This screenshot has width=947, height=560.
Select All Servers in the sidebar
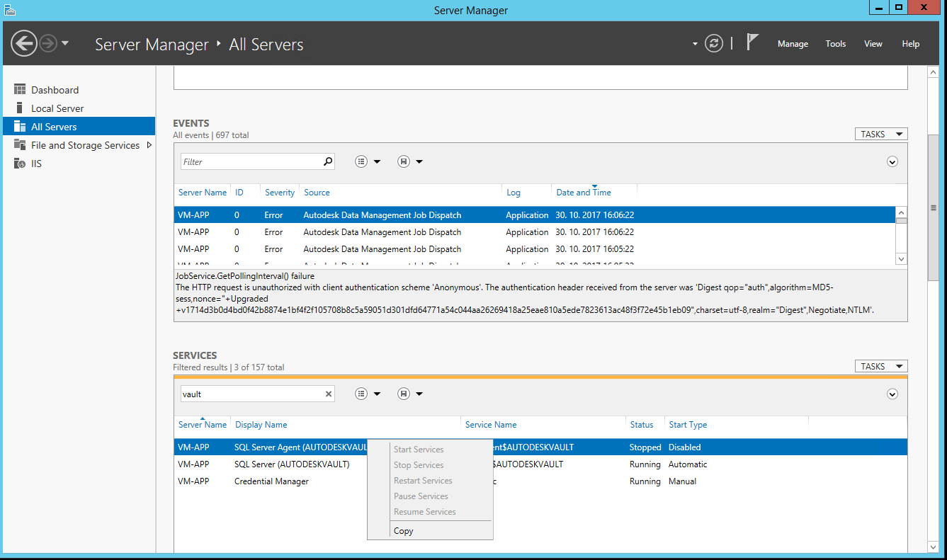[x=79, y=127]
